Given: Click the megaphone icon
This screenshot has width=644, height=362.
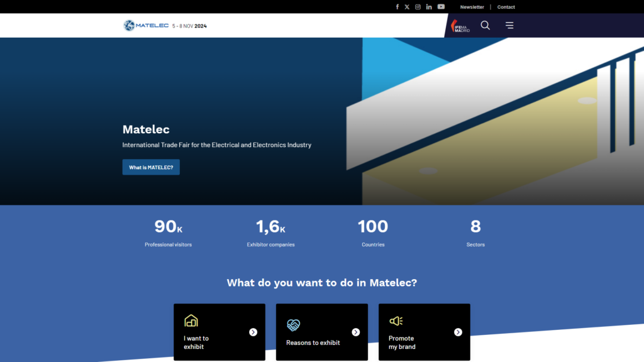Looking at the screenshot, I should point(396,321).
